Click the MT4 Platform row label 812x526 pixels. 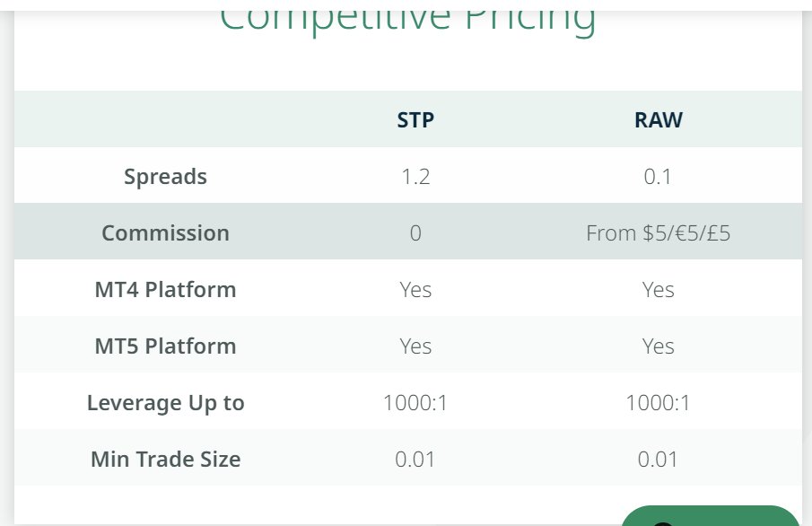click(165, 290)
